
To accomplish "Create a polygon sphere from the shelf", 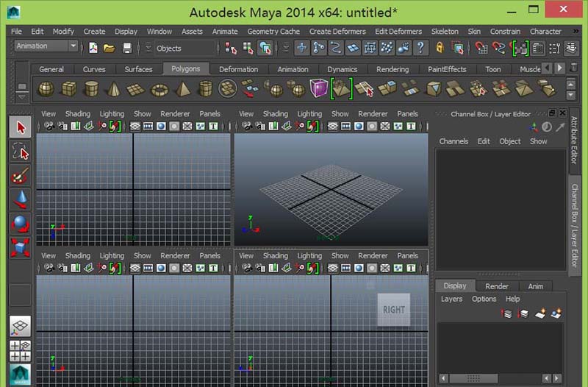I will (46, 89).
